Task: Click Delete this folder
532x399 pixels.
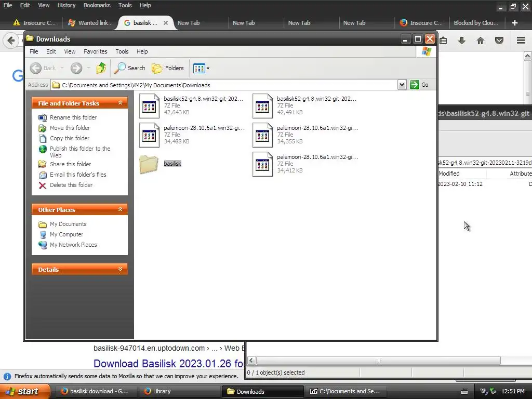Action: [71, 185]
